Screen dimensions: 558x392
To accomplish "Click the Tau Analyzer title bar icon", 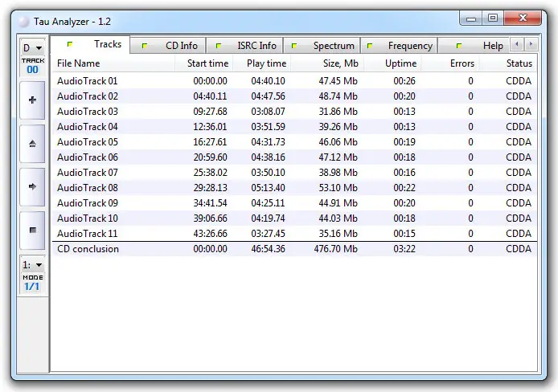I will point(24,22).
